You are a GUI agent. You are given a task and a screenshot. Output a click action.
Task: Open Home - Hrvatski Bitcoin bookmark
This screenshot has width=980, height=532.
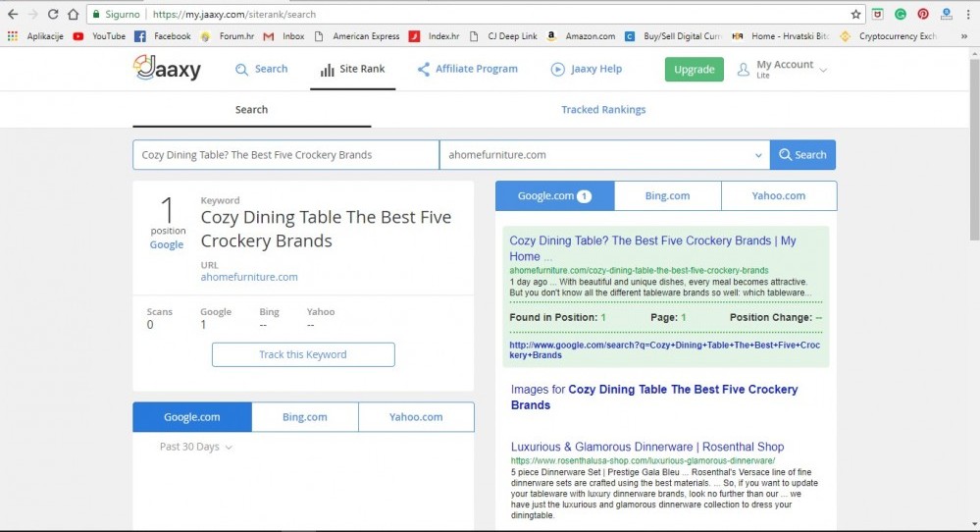[x=781, y=36]
